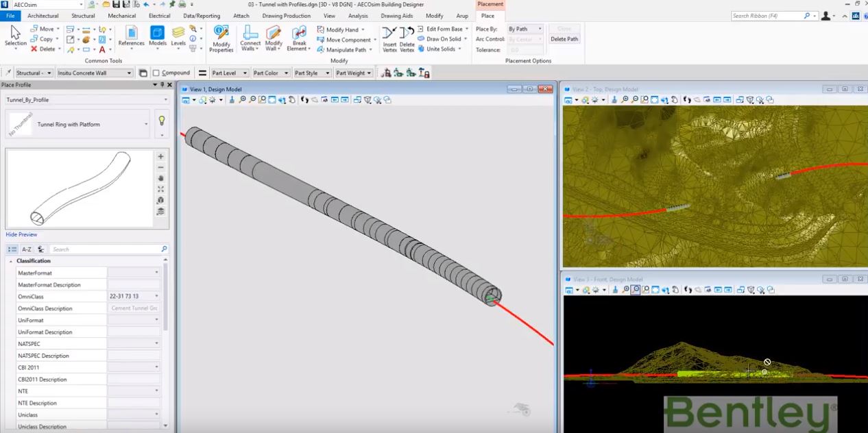The width and height of the screenshot is (868, 433).
Task: Open Move Component tool
Action: (346, 40)
